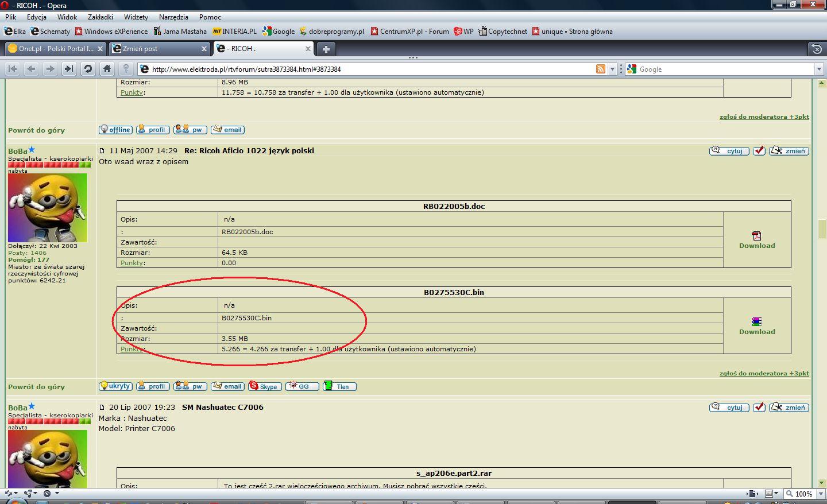Open the Pomoc menu
The image size is (827, 504).
point(210,17)
